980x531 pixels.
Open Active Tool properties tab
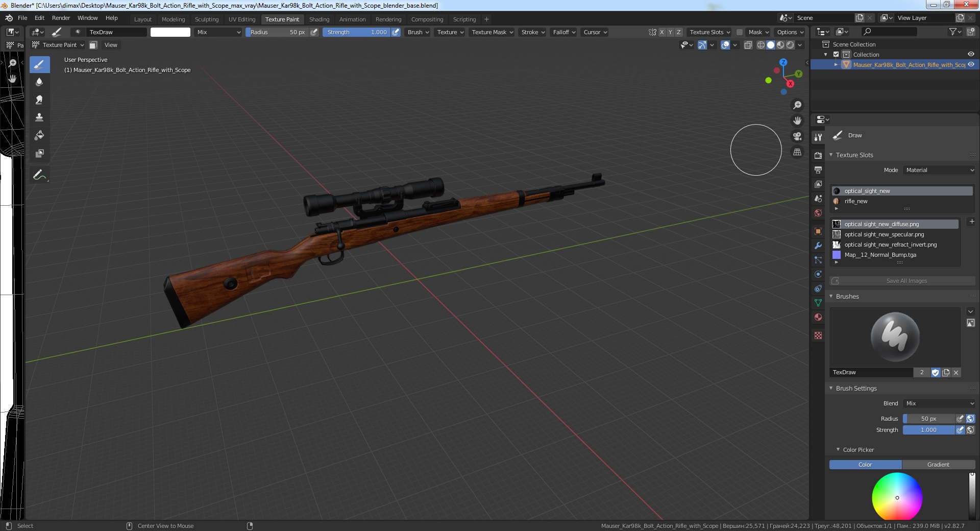(818, 137)
